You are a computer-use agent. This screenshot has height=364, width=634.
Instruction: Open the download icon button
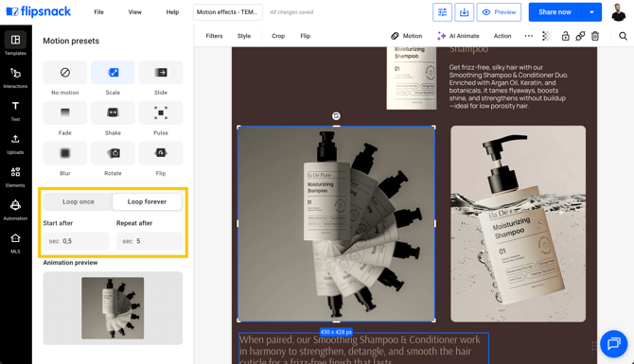tap(464, 12)
